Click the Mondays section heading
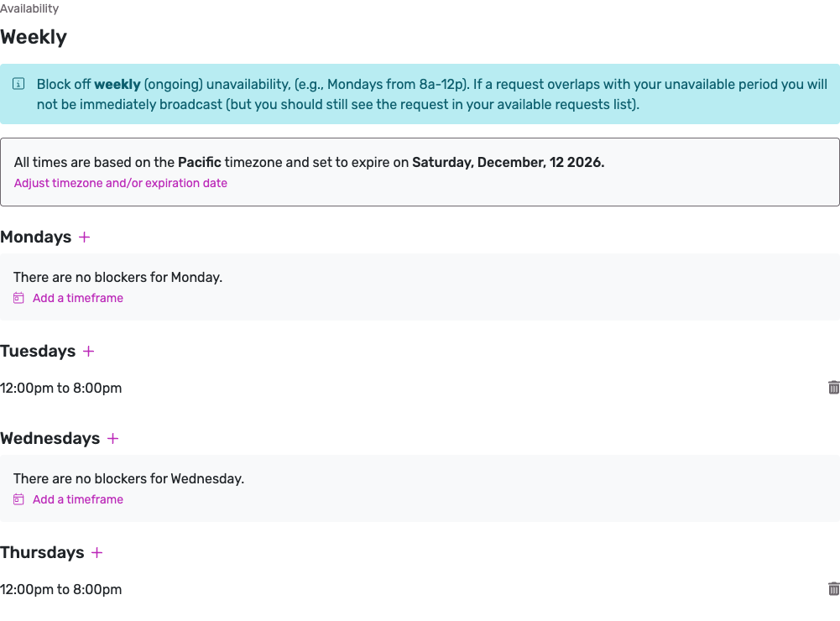 point(36,237)
